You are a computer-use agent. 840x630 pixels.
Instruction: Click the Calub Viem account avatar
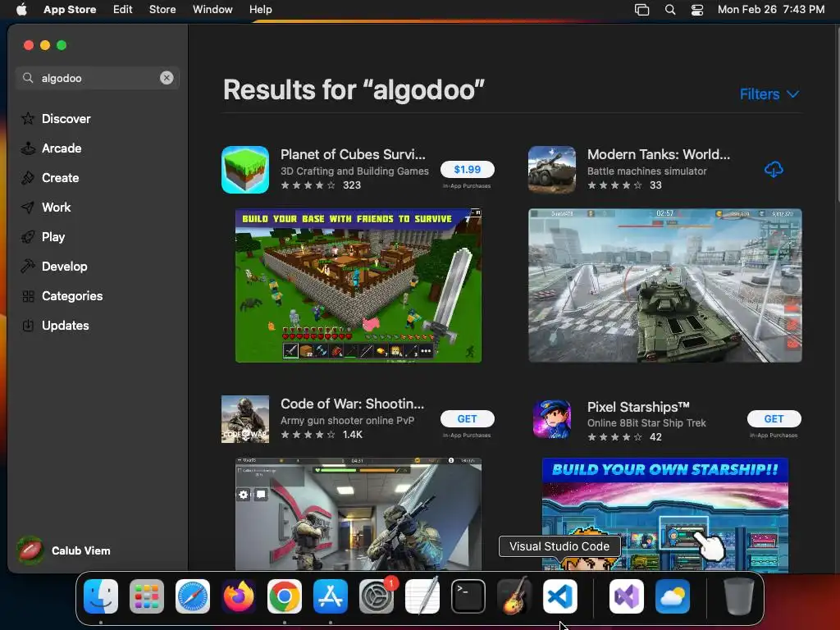pos(30,550)
